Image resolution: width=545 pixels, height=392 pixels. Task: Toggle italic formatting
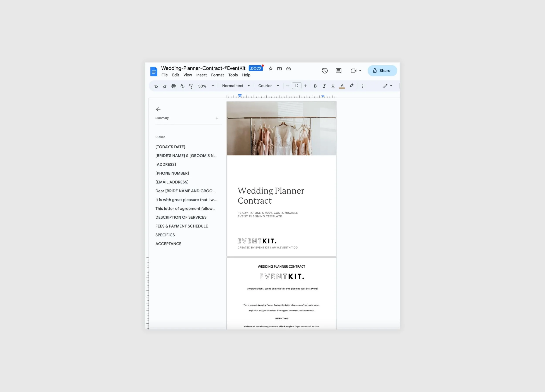(324, 86)
